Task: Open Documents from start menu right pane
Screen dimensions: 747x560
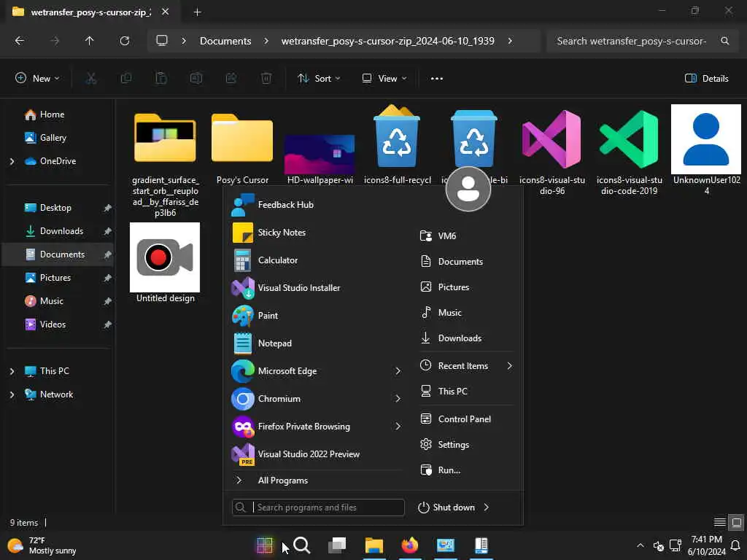Action: tap(466, 262)
